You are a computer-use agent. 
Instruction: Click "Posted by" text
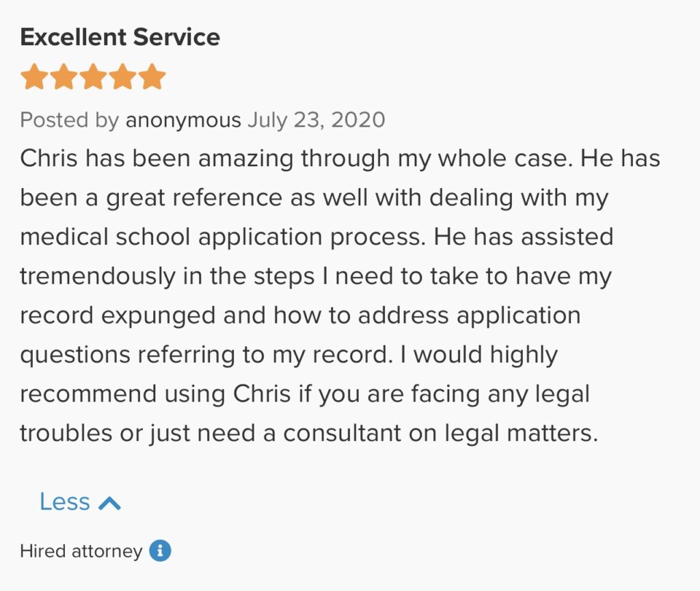pyautogui.click(x=69, y=120)
